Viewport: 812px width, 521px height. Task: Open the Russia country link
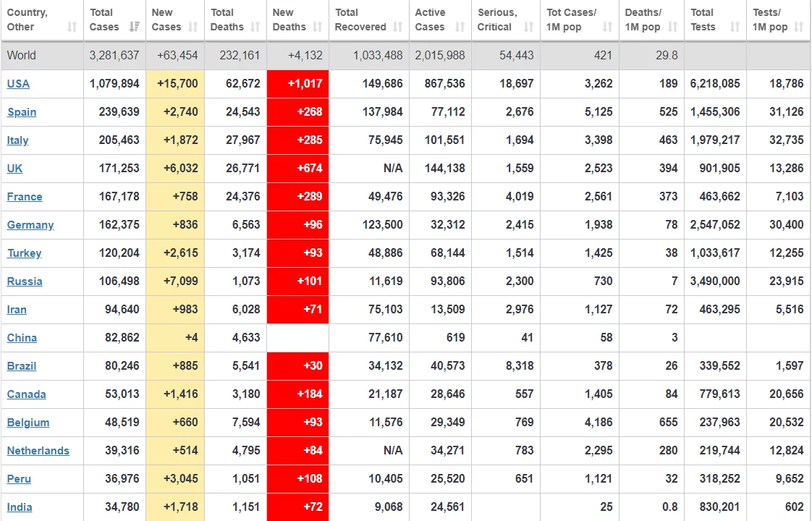(x=25, y=281)
